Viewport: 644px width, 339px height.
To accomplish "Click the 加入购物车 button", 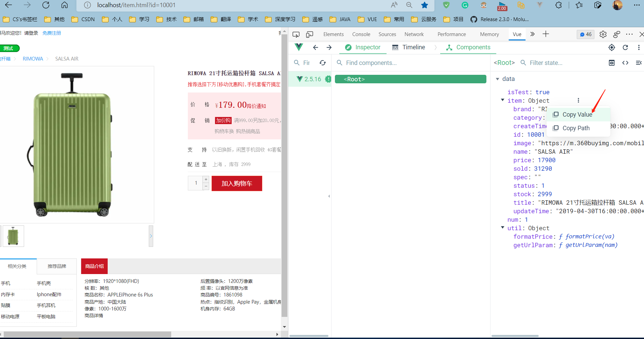I will 237,183.
